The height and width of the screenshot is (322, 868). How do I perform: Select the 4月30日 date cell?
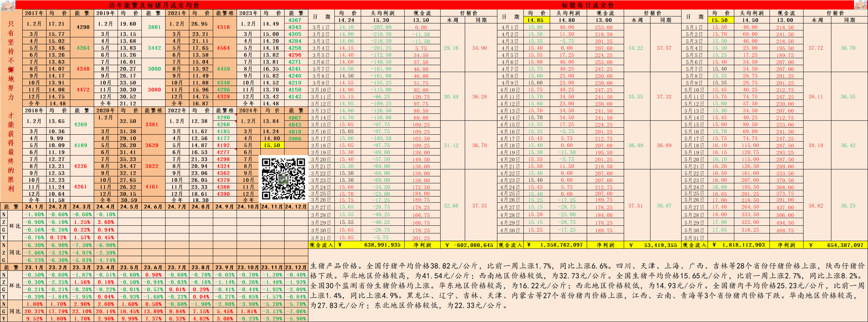coord(511,230)
